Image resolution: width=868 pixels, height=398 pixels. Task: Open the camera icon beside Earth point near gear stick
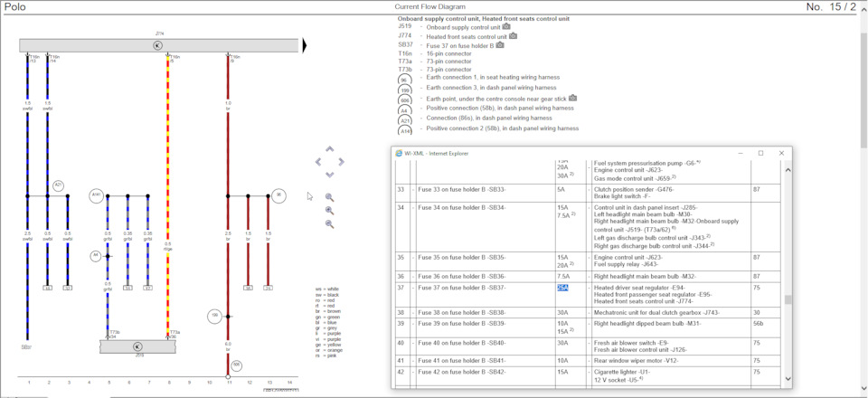[x=573, y=98]
